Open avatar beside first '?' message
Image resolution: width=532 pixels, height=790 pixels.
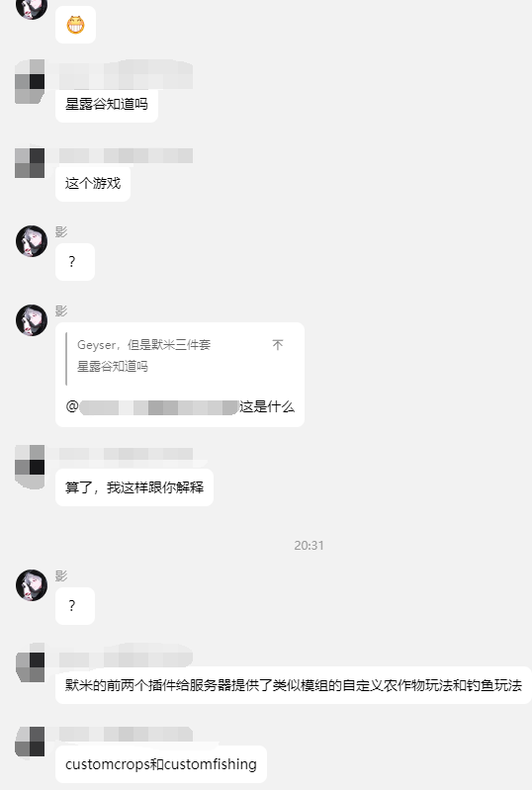[x=32, y=241]
